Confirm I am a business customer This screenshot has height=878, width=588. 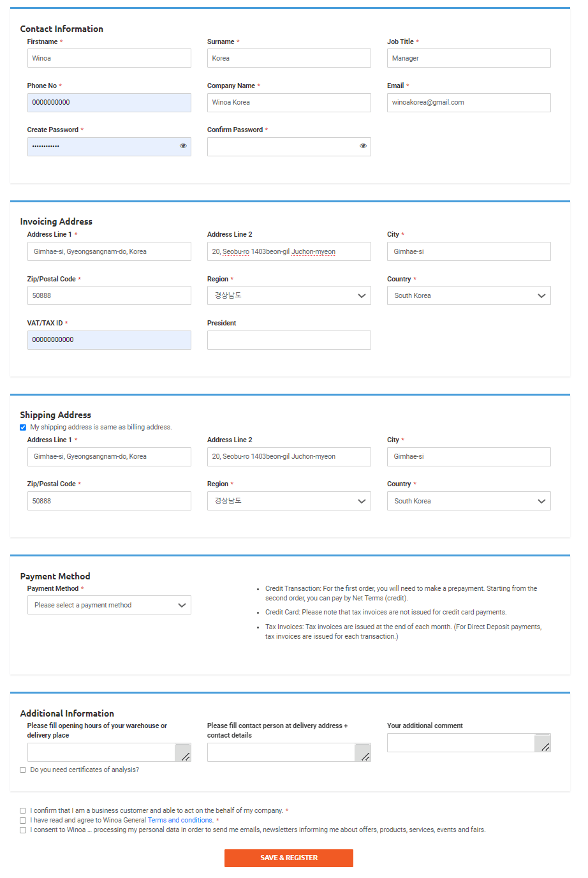point(23,811)
